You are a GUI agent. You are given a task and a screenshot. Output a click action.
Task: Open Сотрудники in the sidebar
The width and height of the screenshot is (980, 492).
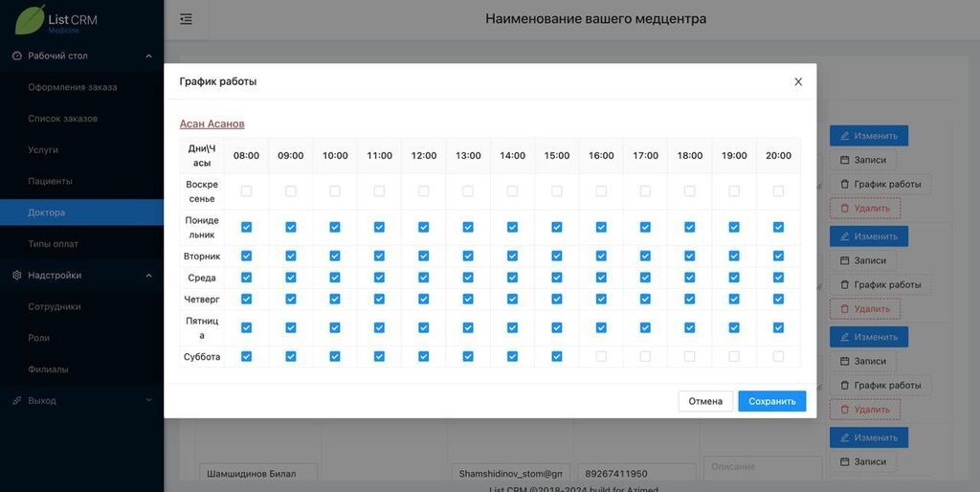point(55,307)
